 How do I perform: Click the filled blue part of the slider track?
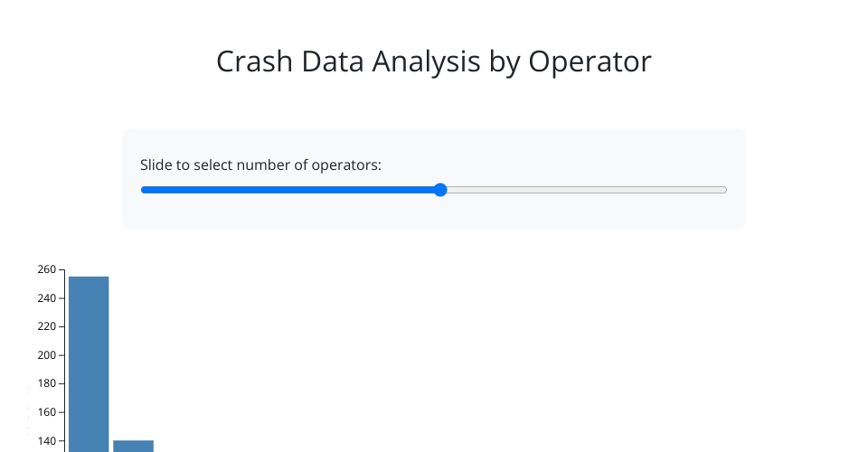(x=289, y=190)
